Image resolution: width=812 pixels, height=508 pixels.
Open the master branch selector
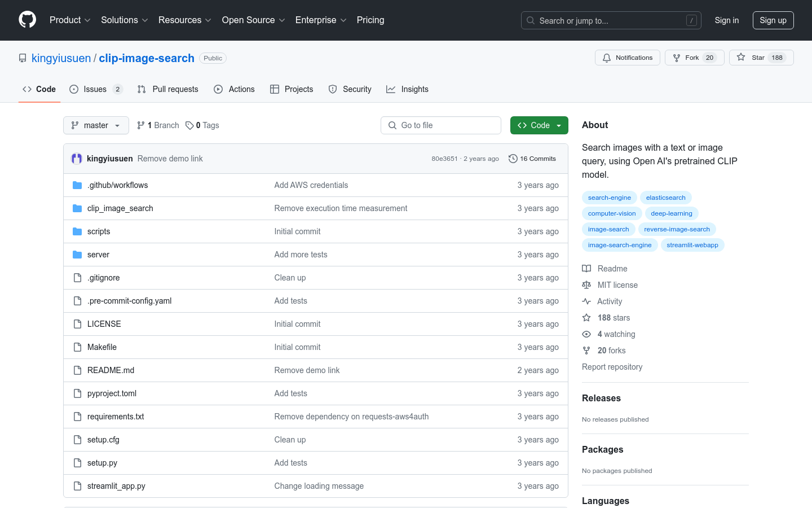[x=96, y=125]
